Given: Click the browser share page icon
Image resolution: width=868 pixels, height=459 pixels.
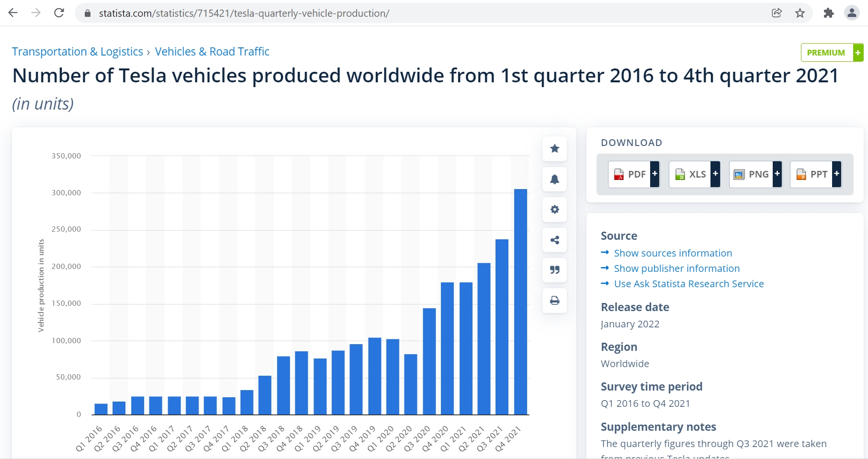Looking at the screenshot, I should pyautogui.click(x=777, y=13).
